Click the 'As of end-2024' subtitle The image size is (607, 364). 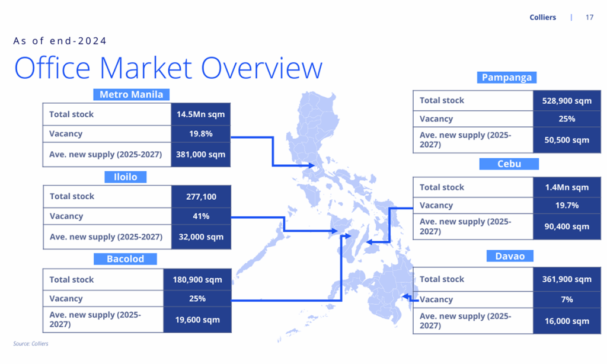tap(60, 41)
